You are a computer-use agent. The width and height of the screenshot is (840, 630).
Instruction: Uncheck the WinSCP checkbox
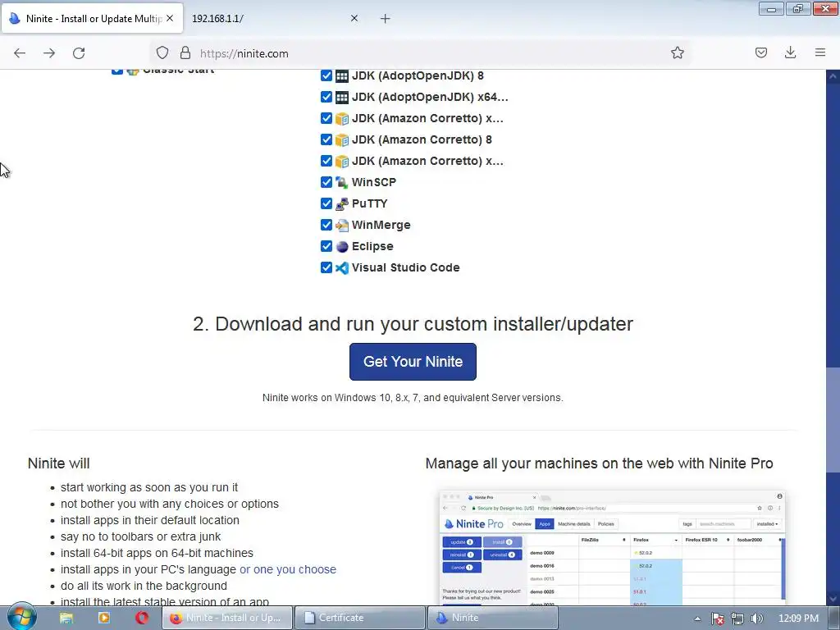[326, 182]
